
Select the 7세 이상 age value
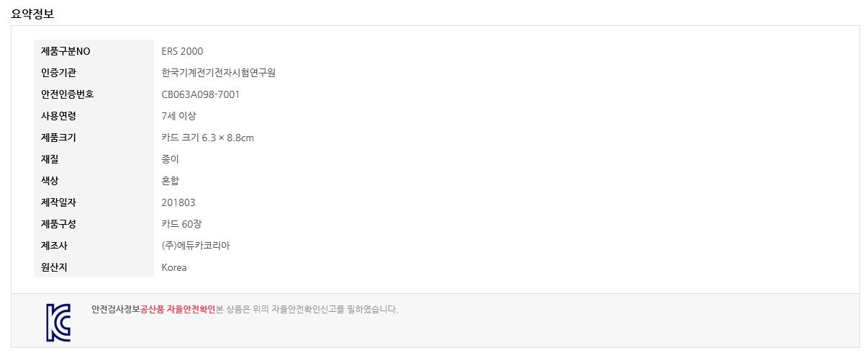tap(178, 116)
